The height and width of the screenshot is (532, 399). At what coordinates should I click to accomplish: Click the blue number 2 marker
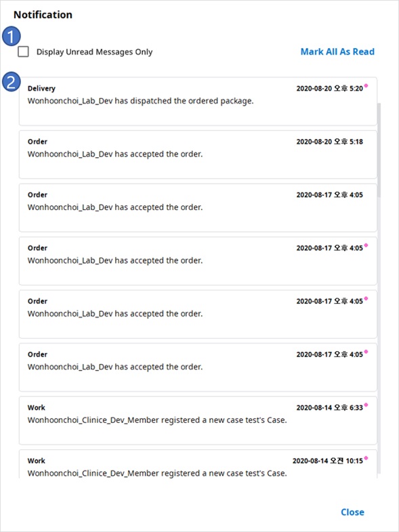12,83
